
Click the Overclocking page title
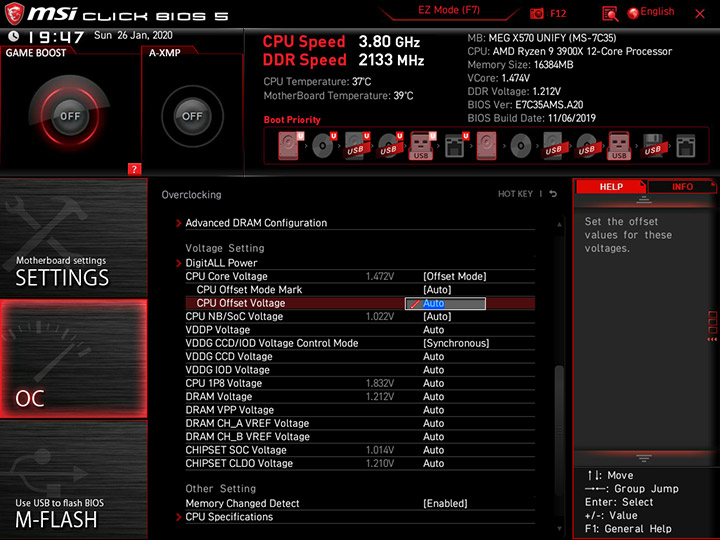[x=191, y=195]
